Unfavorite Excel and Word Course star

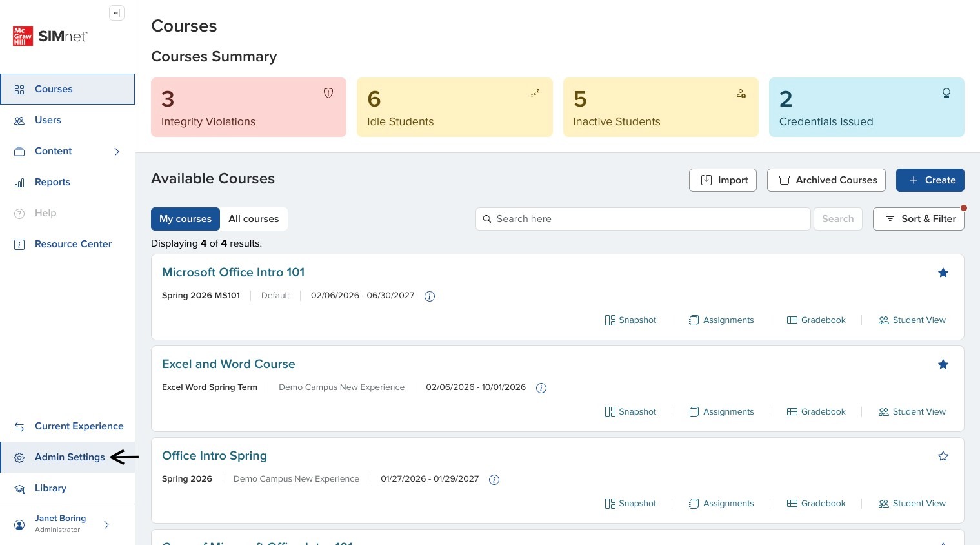[x=943, y=365]
